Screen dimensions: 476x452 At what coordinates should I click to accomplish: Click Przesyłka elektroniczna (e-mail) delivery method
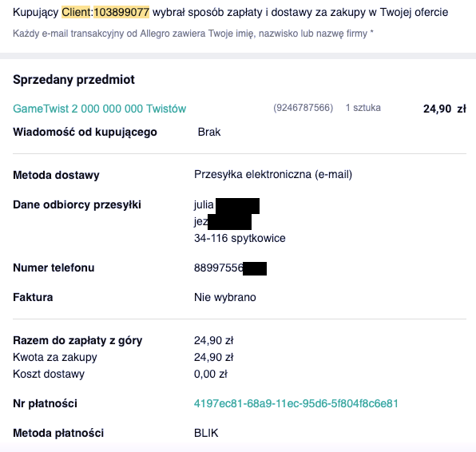click(x=273, y=175)
